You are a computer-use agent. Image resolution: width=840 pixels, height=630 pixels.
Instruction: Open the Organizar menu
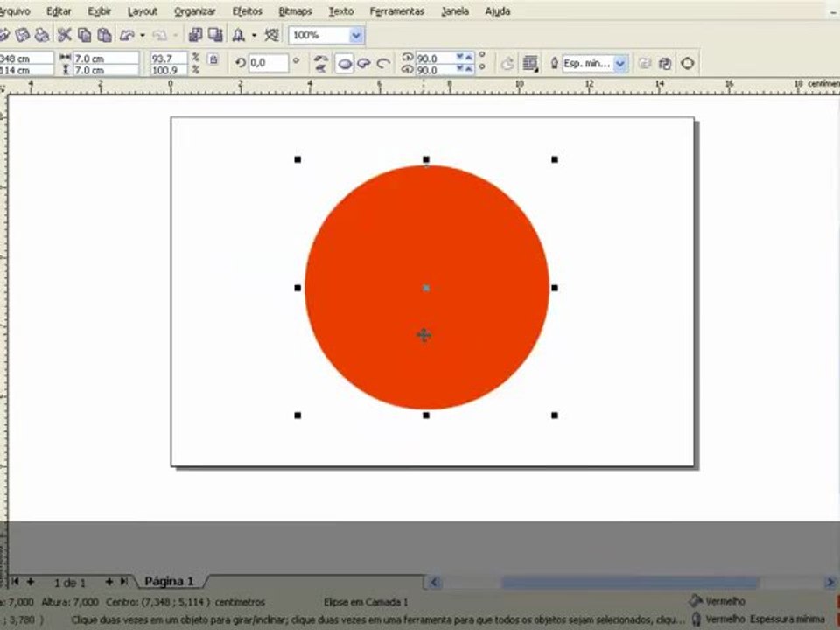(x=194, y=11)
